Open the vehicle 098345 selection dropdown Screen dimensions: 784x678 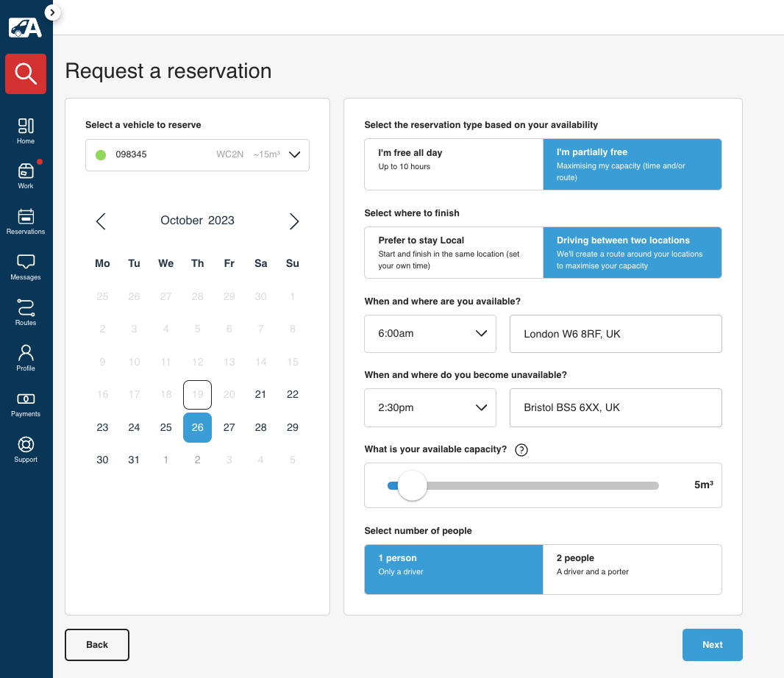pos(197,154)
